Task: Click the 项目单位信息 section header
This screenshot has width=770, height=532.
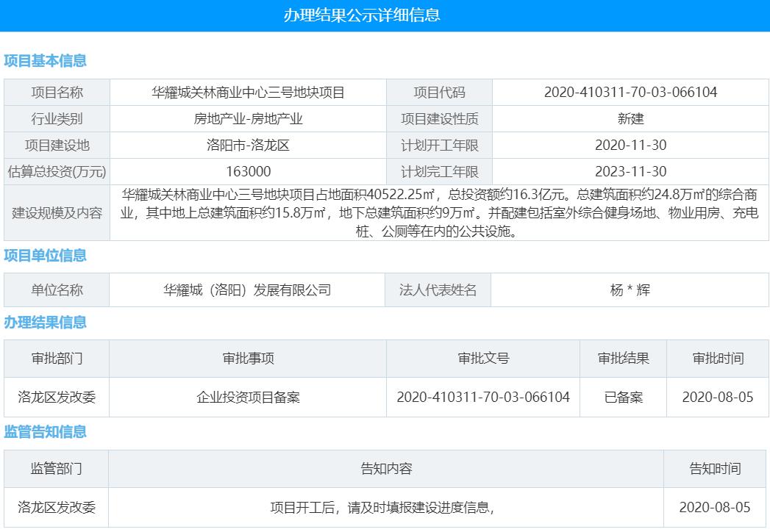Action: pos(46,256)
